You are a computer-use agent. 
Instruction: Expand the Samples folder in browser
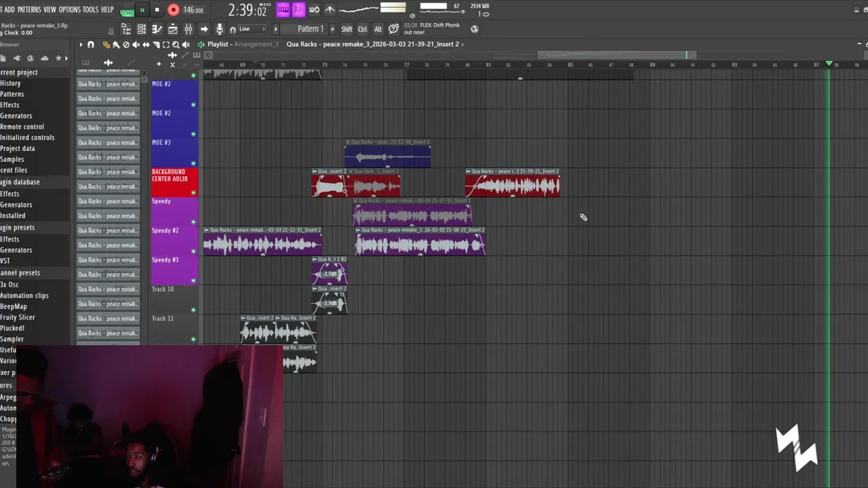pyautogui.click(x=12, y=159)
